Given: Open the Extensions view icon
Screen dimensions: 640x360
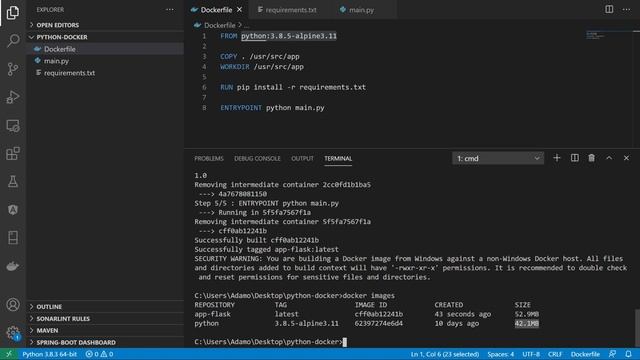Looking at the screenshot, I should (13, 153).
